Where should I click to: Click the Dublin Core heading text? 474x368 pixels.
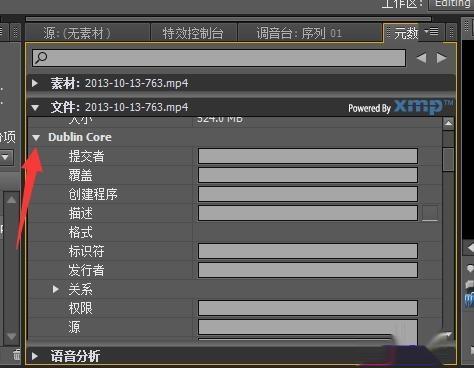[80, 137]
